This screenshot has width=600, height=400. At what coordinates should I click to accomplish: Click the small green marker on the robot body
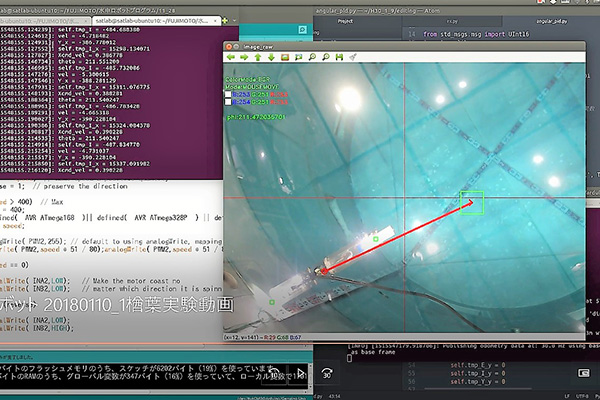(375, 239)
